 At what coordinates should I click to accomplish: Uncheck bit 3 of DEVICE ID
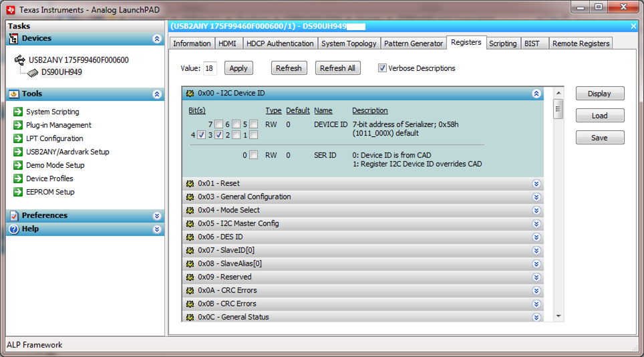(x=219, y=135)
